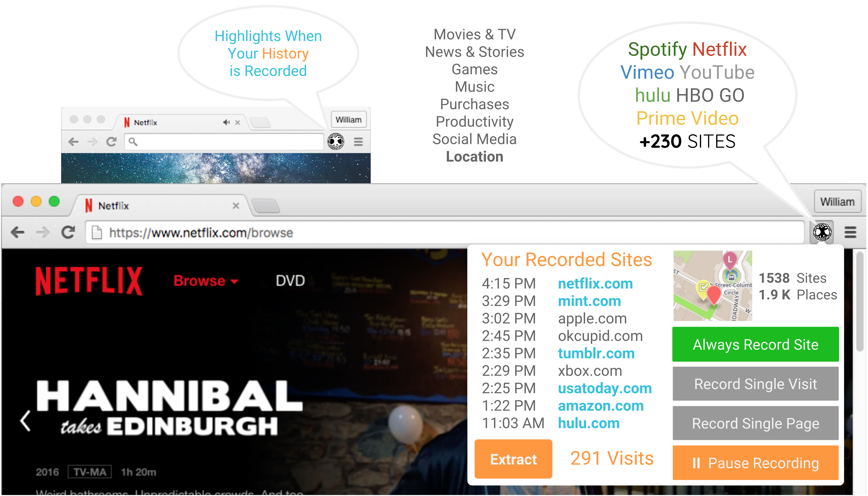Click the Record Single Visit button
868x496 pixels.
(x=755, y=384)
